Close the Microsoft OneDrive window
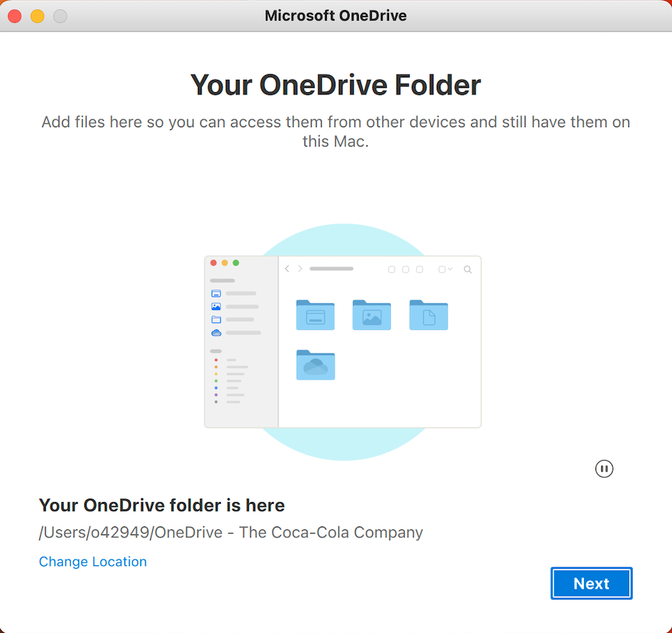 pos(15,16)
